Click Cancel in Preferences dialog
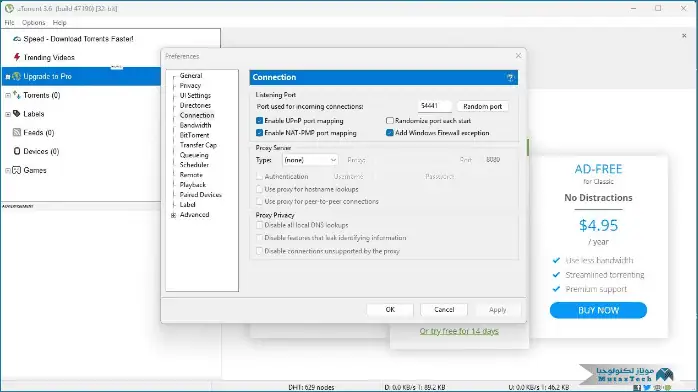Image resolution: width=698 pixels, height=392 pixels. [444, 309]
